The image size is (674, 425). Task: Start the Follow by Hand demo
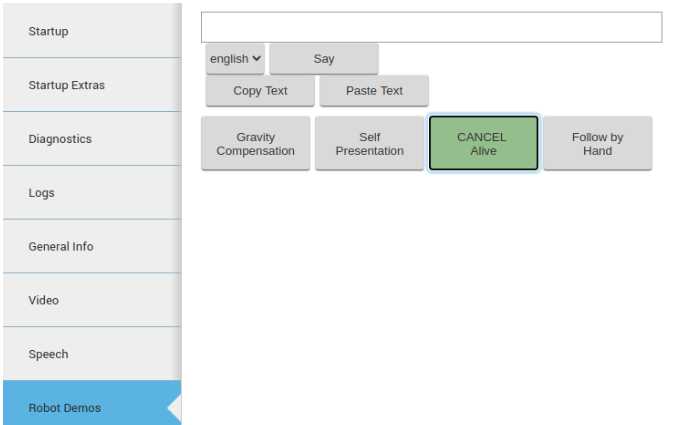pyautogui.click(x=597, y=144)
